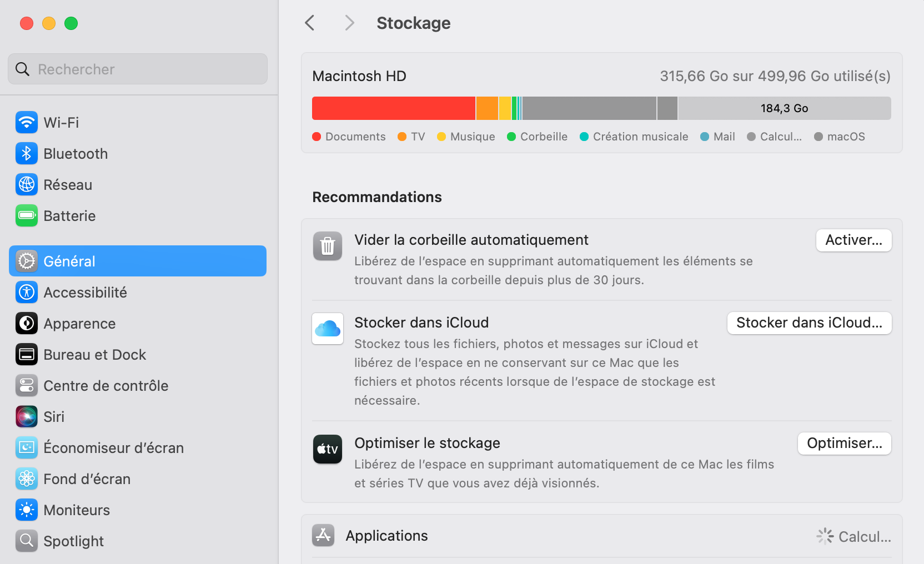
Task: Click the free space 184,3 Go segment
Action: point(785,108)
